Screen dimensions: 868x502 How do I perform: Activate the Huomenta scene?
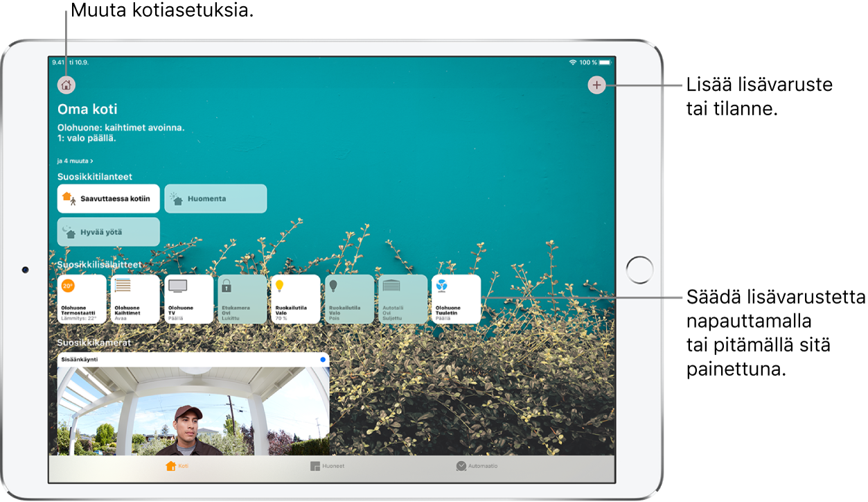[215, 198]
